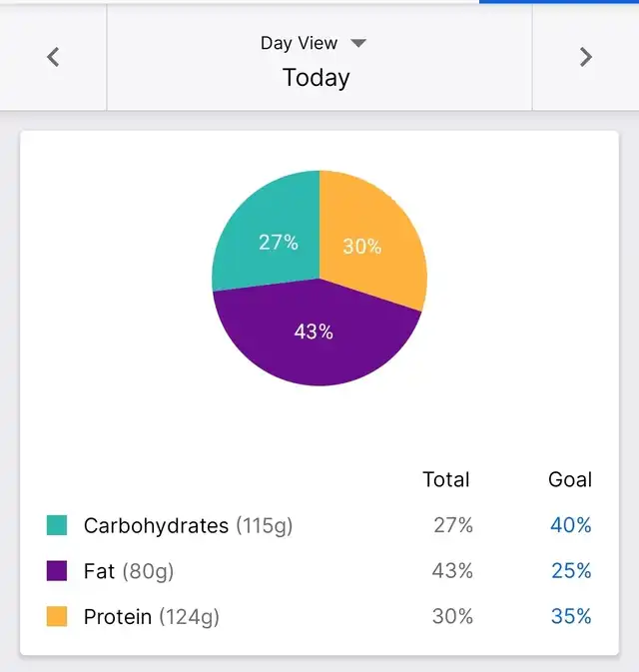
Task: Edit the 25% fat goal
Action: pos(571,571)
